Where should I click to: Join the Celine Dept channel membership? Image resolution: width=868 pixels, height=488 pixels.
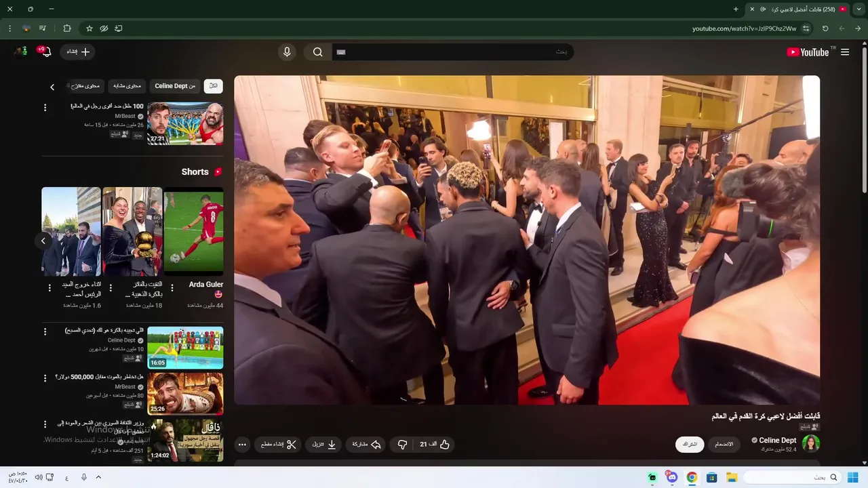point(724,445)
